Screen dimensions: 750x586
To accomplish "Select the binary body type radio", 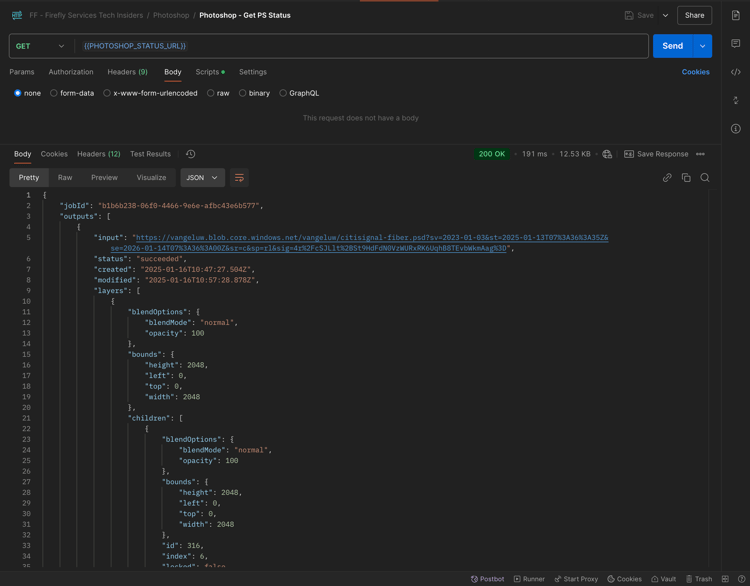I will click(243, 93).
